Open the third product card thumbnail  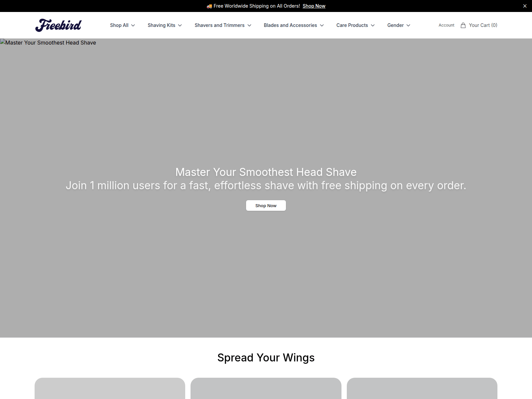tap(422, 388)
